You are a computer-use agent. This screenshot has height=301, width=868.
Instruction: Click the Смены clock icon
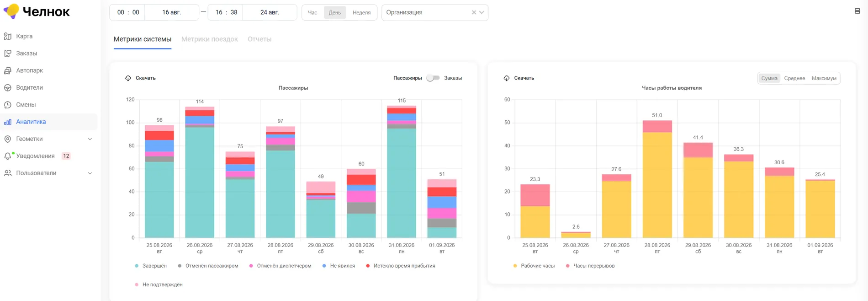[x=8, y=105]
